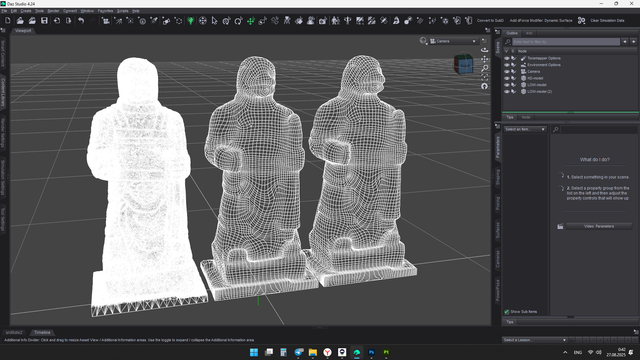Toggle visibility of the Camera node
Screen dimensions: 640x360
tap(507, 71)
